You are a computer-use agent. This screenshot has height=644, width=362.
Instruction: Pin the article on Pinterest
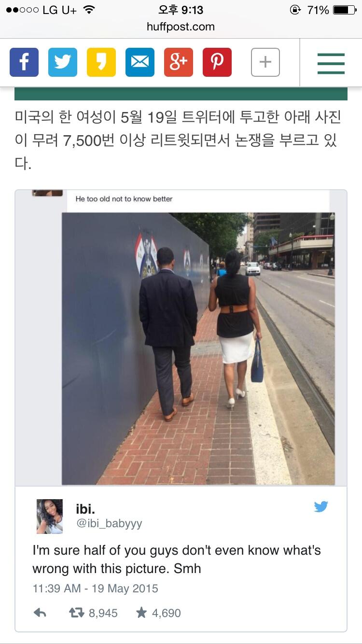click(217, 62)
